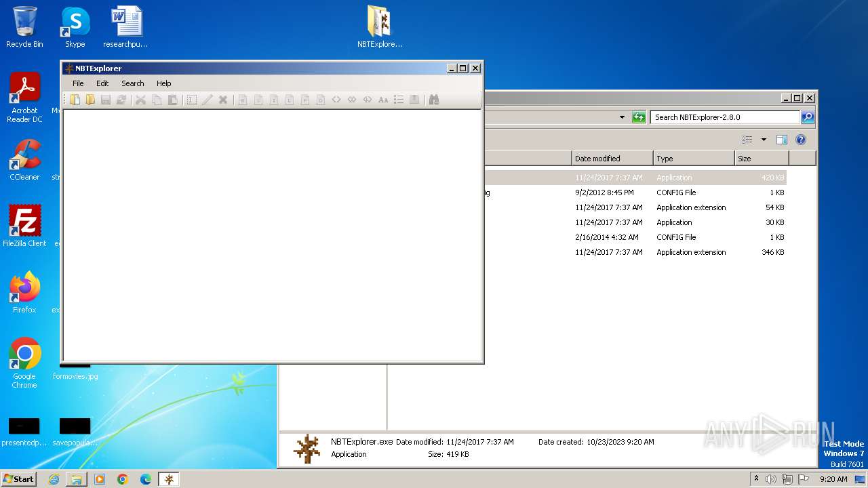Click the Add Int Array Tag icon
The image size is (868, 488).
352,100
